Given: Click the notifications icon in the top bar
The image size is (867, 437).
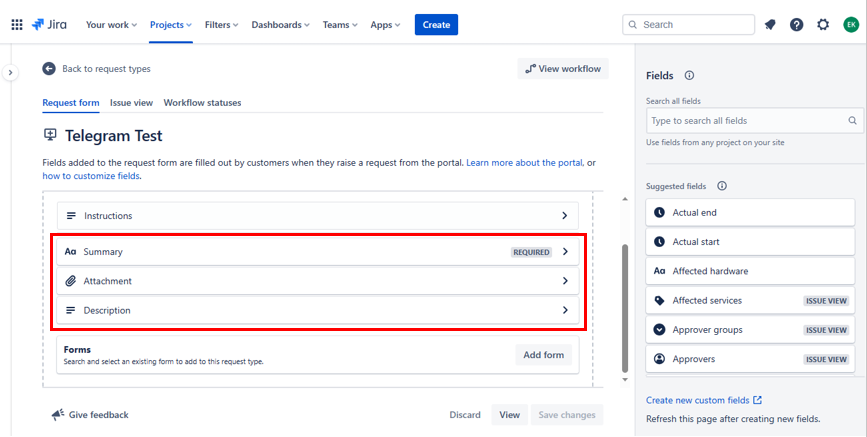Looking at the screenshot, I should (x=770, y=24).
